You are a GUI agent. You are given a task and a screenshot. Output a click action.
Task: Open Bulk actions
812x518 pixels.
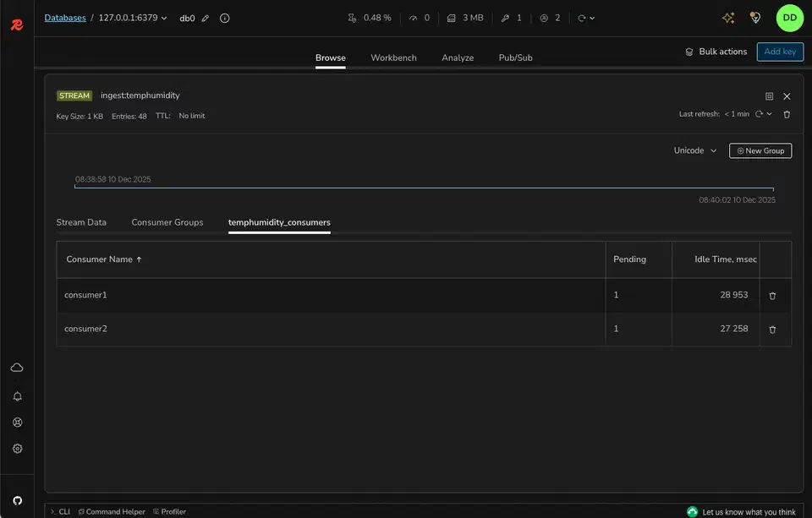716,51
